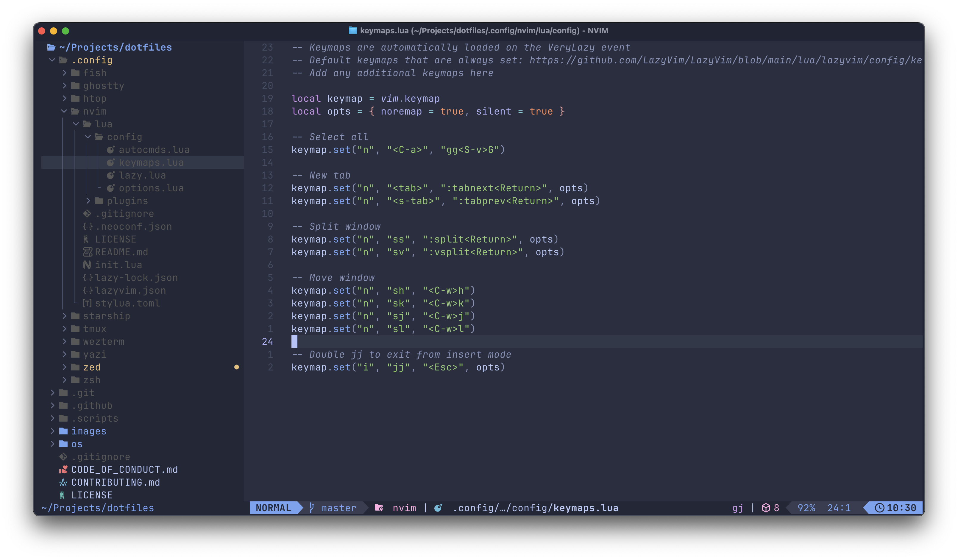Image resolution: width=958 pixels, height=560 pixels.
Task: Expand the .git folder chevron
Action: point(52,392)
